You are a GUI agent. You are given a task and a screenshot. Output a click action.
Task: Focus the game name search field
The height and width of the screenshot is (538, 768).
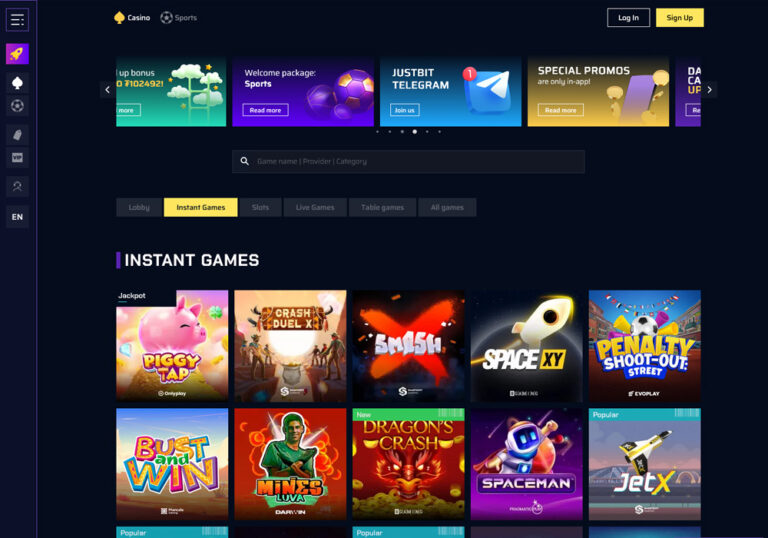click(408, 161)
